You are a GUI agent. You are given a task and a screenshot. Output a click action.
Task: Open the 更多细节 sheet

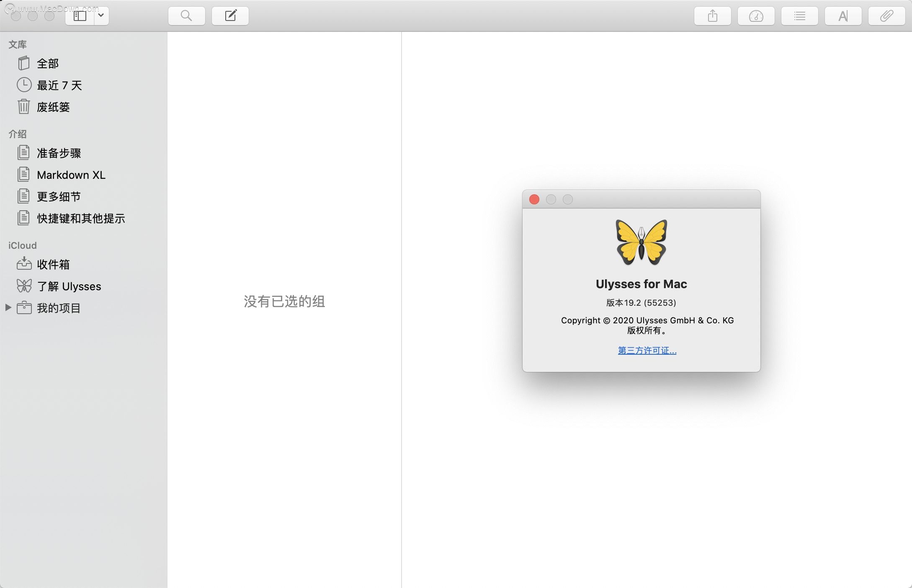(84, 197)
